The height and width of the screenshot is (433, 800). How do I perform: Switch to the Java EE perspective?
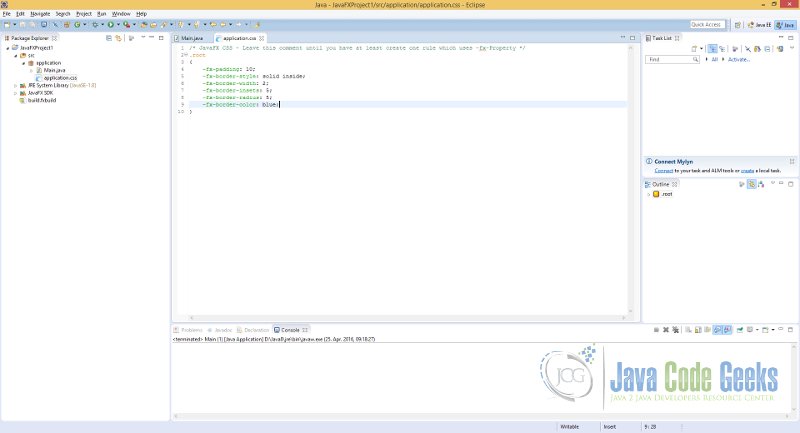[759, 24]
